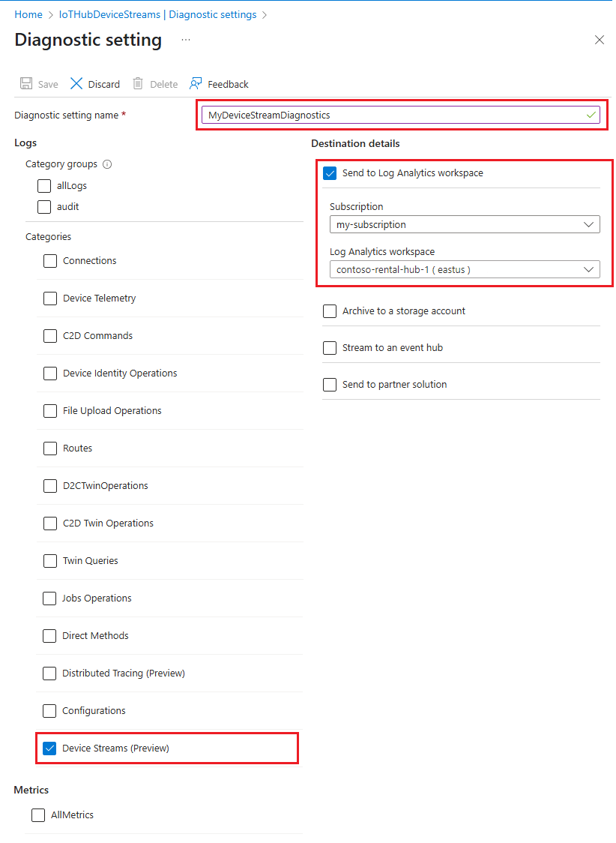
Task: Open the Log Analytics workspace dropdown
Action: (465, 269)
